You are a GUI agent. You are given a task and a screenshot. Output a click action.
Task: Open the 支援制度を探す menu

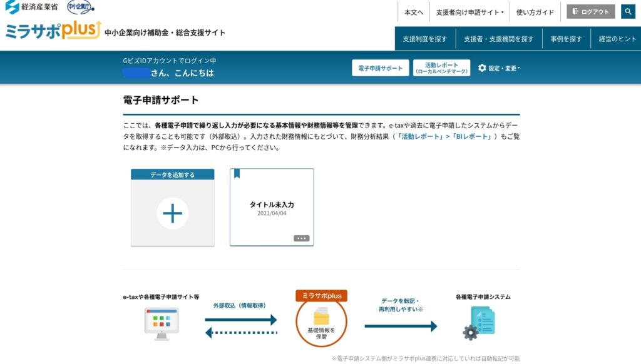[x=425, y=39]
